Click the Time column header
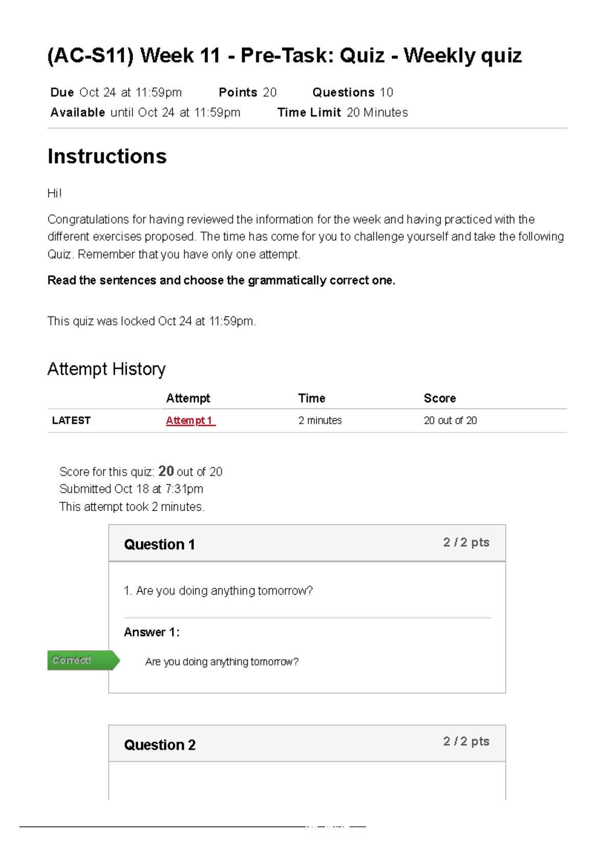Viewport: 613px width, 868px height. (312, 398)
